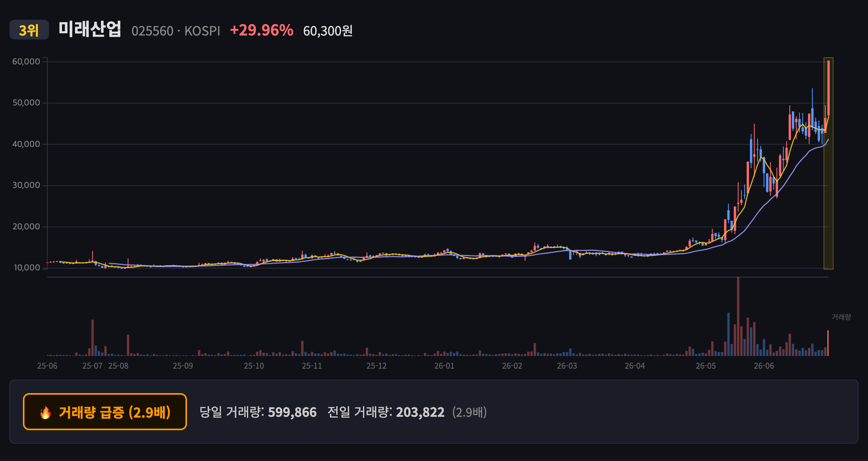This screenshot has height=461, width=868.
Task: Click the 25-09 date axis label
Action: (x=183, y=366)
